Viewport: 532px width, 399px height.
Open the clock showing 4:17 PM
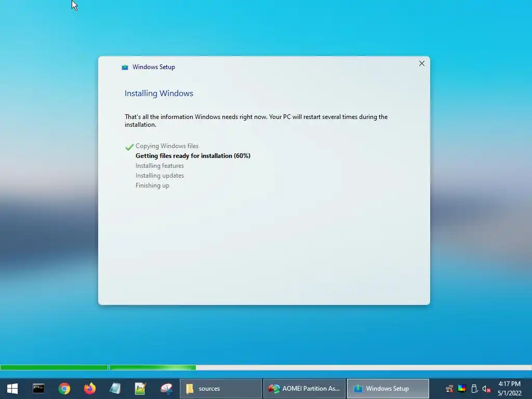[509, 389]
